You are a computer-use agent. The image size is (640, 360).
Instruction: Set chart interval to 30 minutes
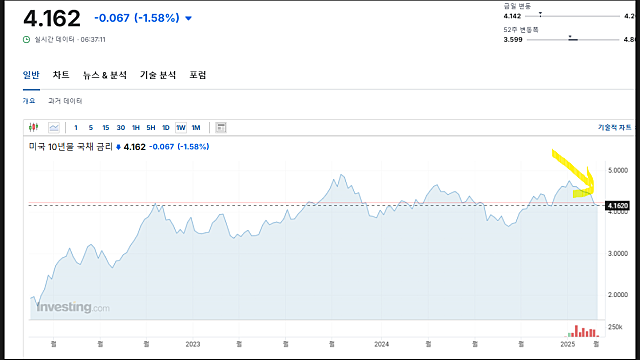click(121, 128)
